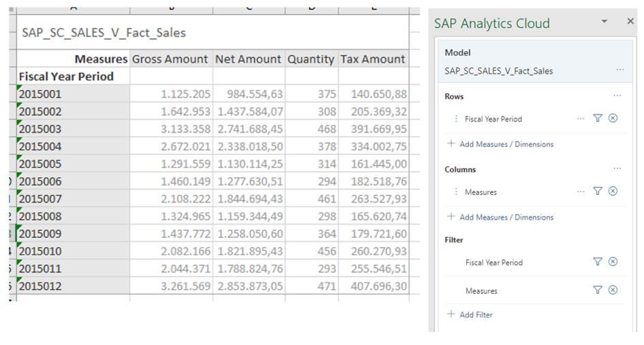Image resolution: width=644 pixels, height=345 pixels.
Task: Remove Measures from Columns section
Action: (613, 192)
